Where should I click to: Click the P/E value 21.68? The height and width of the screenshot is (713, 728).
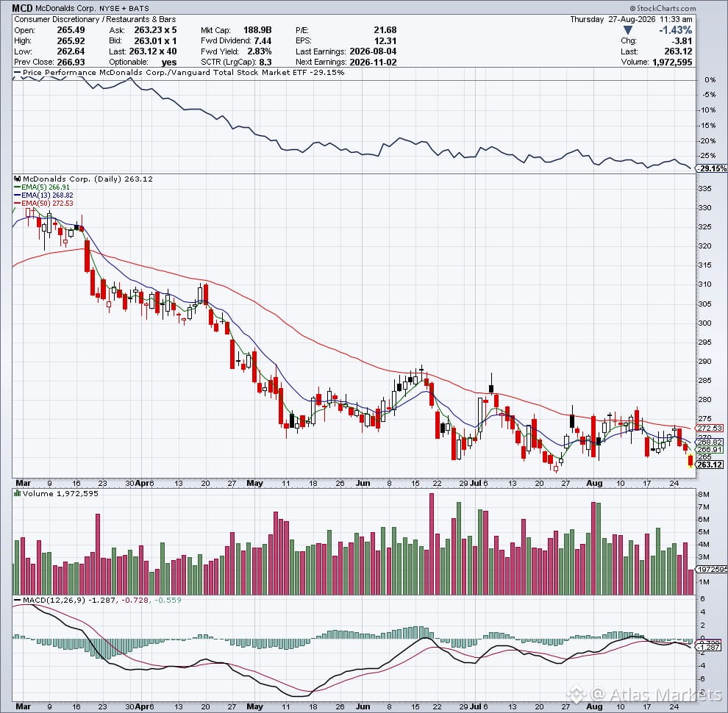pyautogui.click(x=385, y=29)
